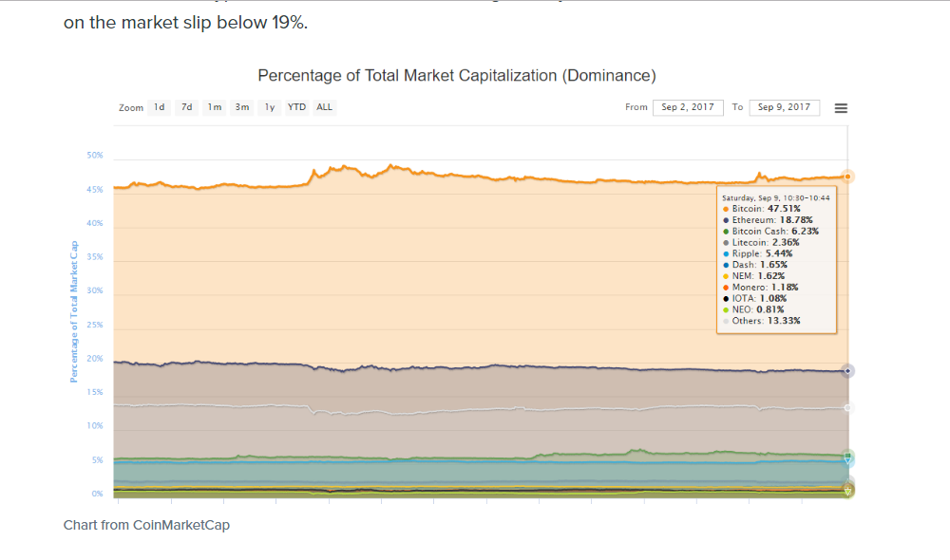Set zoom range to 1d
The image size is (950, 560).
pos(160,107)
